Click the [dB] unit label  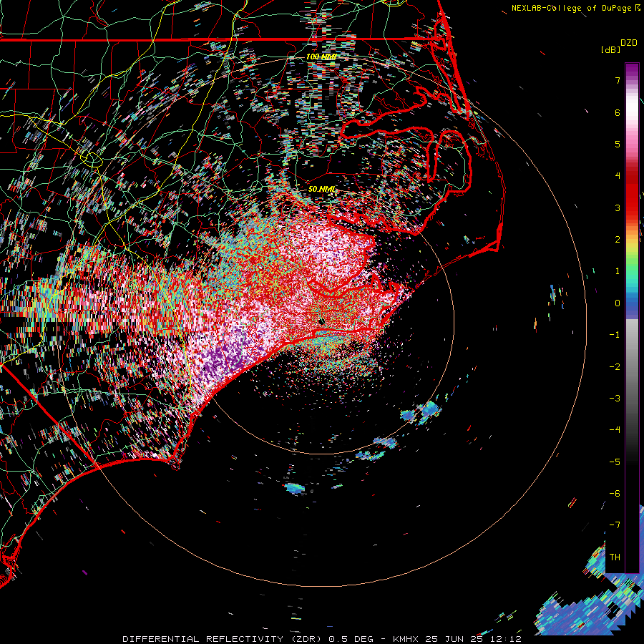point(611,49)
